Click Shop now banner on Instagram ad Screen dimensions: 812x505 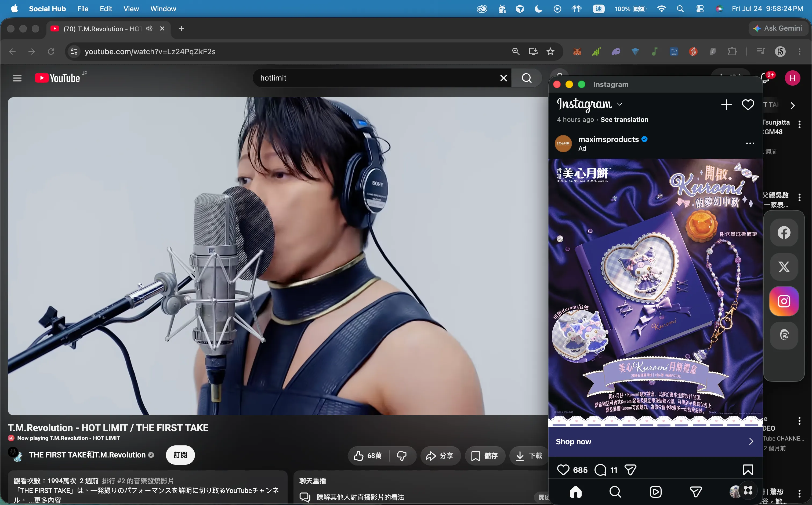pos(655,442)
